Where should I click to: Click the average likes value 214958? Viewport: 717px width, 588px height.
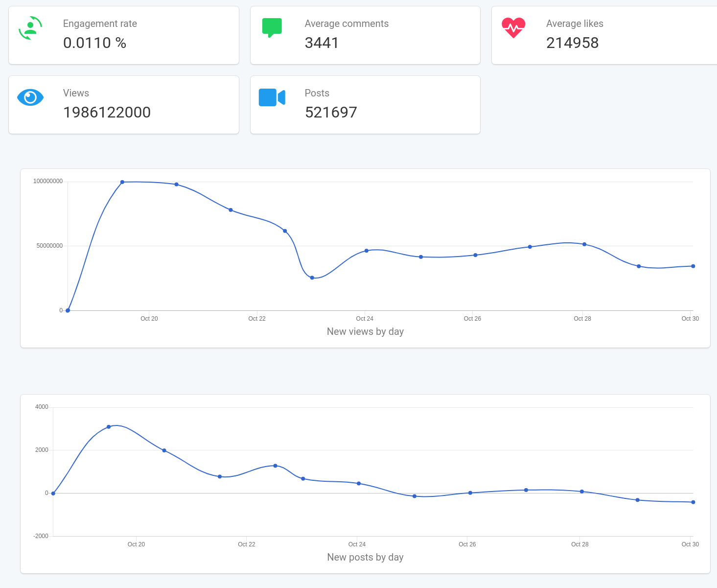point(573,43)
